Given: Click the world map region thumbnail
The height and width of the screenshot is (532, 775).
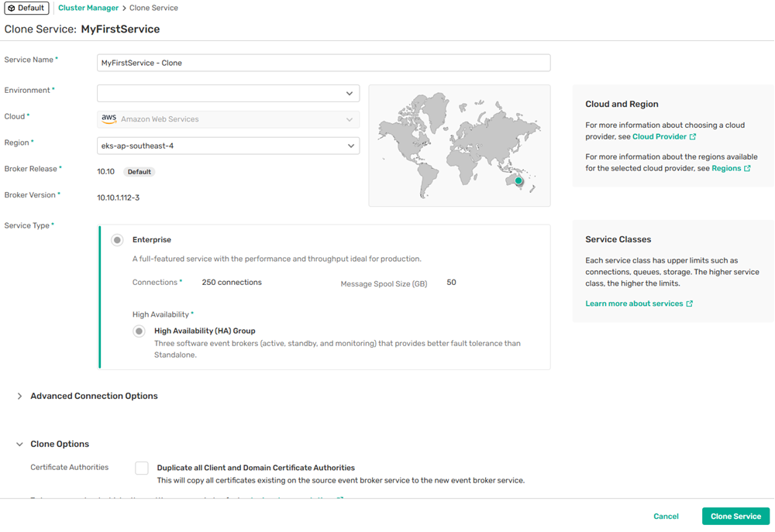Looking at the screenshot, I should pos(460,146).
